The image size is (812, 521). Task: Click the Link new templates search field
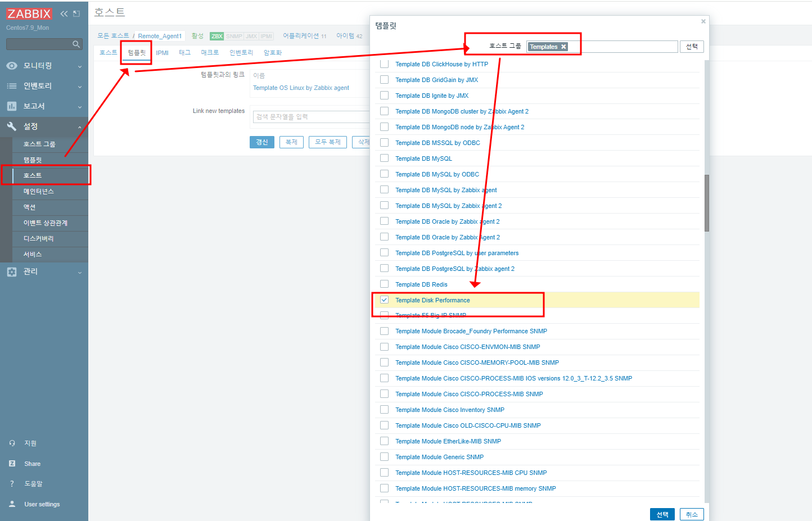311,117
